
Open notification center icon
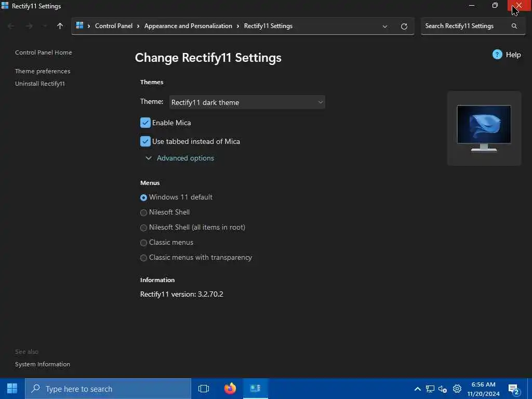(x=514, y=389)
